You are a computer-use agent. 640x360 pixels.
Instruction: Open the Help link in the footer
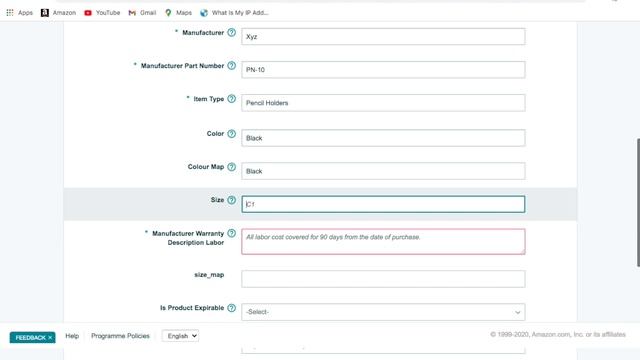72,336
